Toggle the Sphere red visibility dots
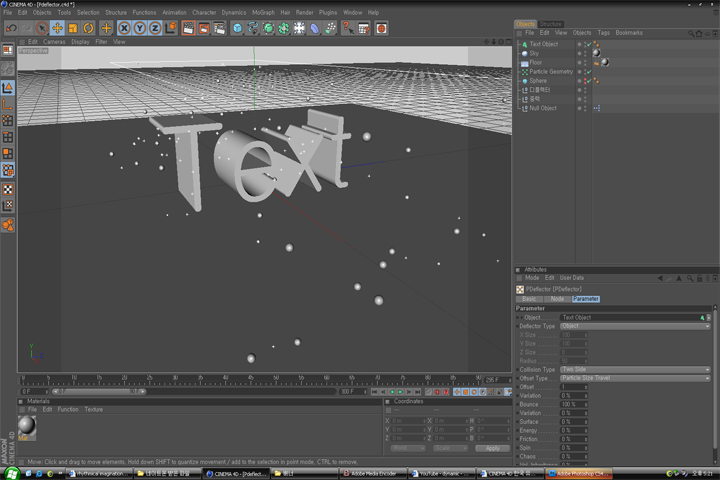Image resolution: width=720 pixels, height=480 pixels. click(x=585, y=81)
